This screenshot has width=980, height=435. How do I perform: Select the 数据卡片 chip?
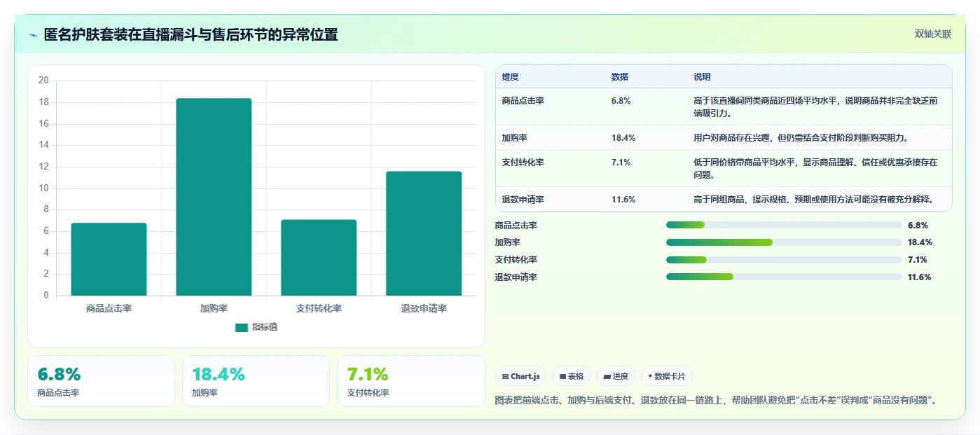[x=667, y=376]
